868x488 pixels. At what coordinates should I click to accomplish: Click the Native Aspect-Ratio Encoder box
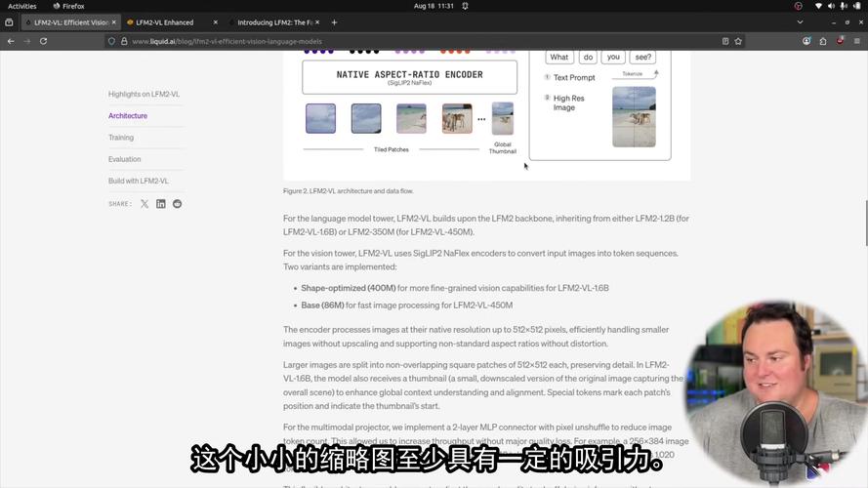[x=410, y=77]
